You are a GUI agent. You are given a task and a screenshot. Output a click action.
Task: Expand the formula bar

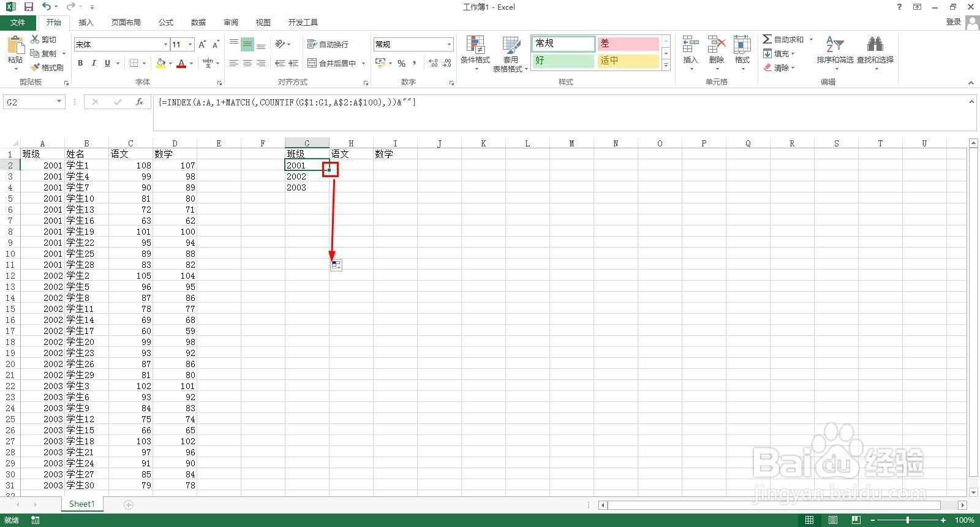[971, 102]
